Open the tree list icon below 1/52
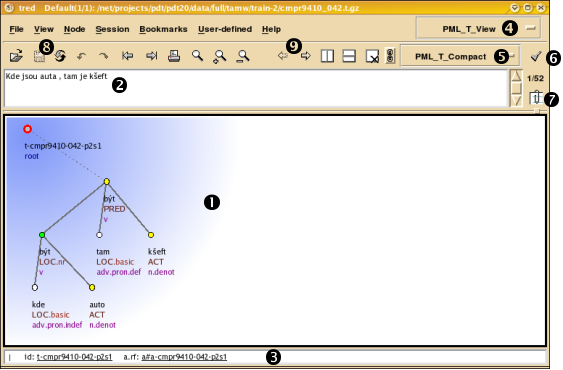 click(x=535, y=97)
